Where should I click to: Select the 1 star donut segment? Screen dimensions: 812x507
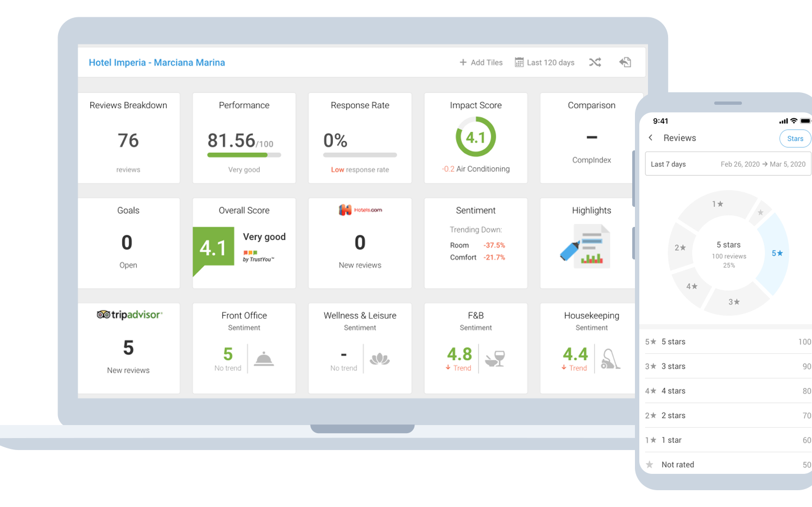(718, 204)
